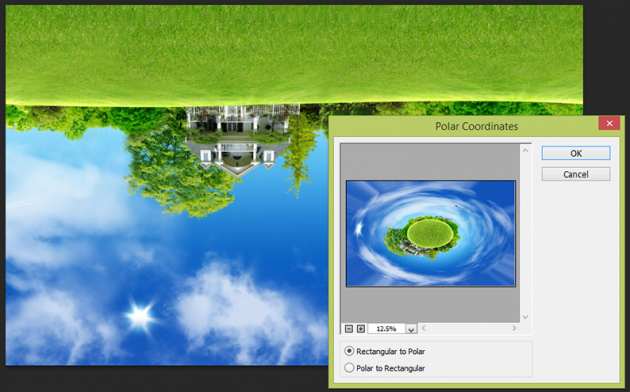
Task: Click the bright sun flare on the canvas
Action: coord(140,316)
